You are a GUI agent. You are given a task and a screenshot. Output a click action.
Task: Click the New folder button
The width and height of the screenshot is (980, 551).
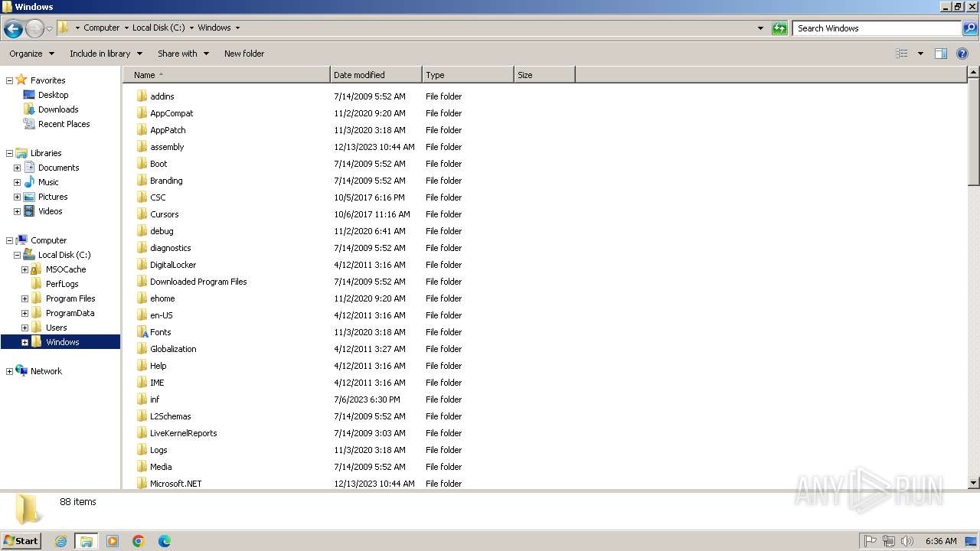[244, 54]
